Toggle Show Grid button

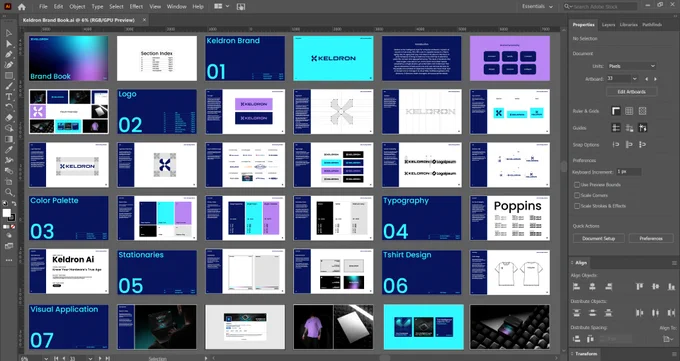coord(629,111)
